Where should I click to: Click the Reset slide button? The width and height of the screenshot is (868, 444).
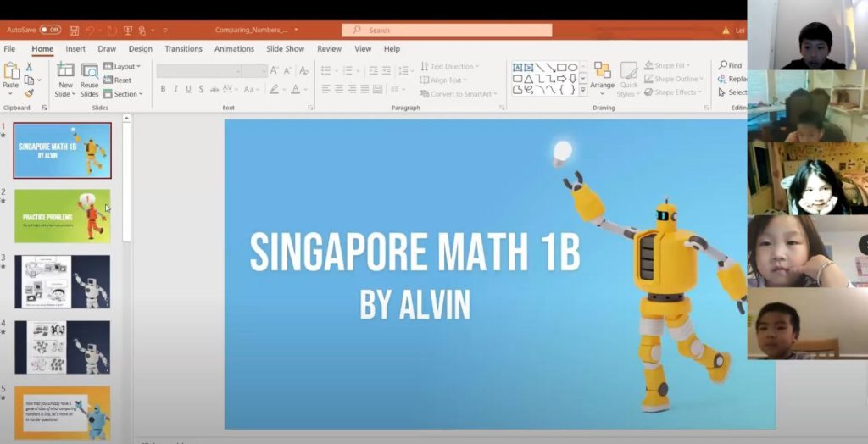point(117,80)
